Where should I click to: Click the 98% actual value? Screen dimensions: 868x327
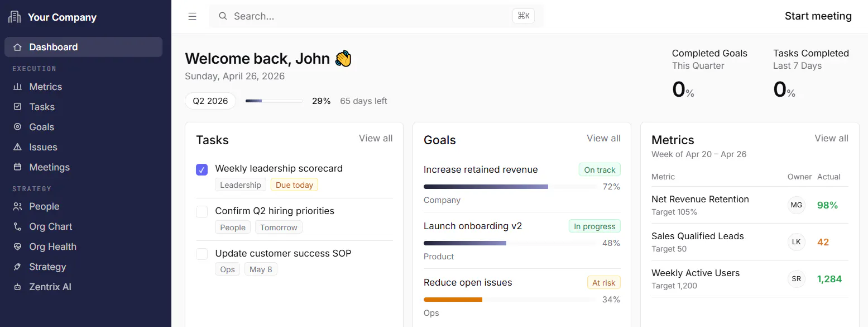pyautogui.click(x=827, y=205)
